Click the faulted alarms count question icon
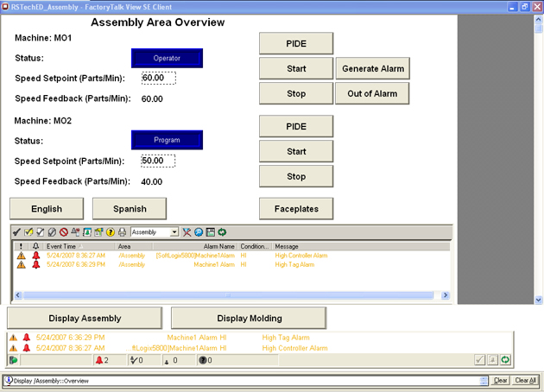Screen dimensions: 544x392 click(203, 360)
